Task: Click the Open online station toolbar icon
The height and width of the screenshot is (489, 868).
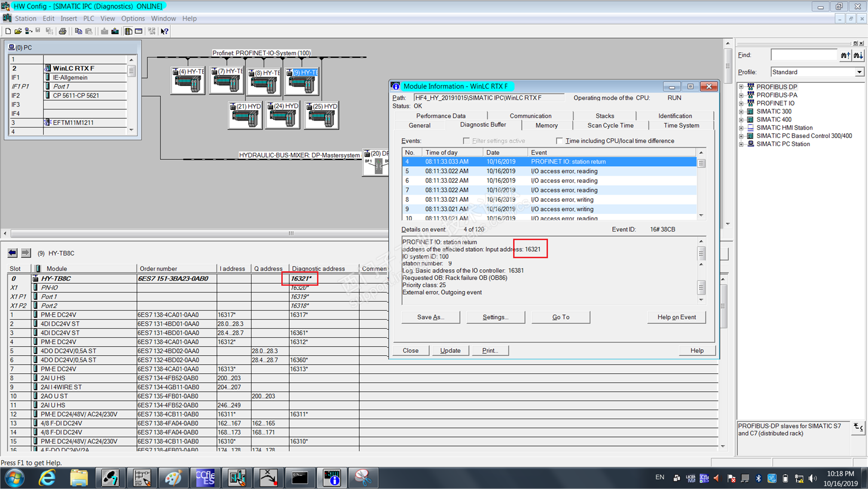Action: pyautogui.click(x=28, y=31)
